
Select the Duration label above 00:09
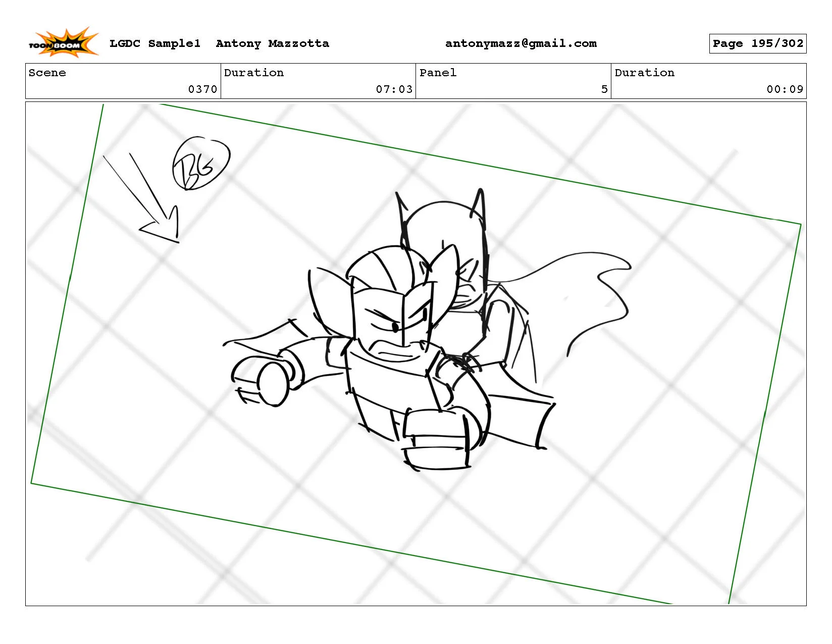tap(645, 73)
